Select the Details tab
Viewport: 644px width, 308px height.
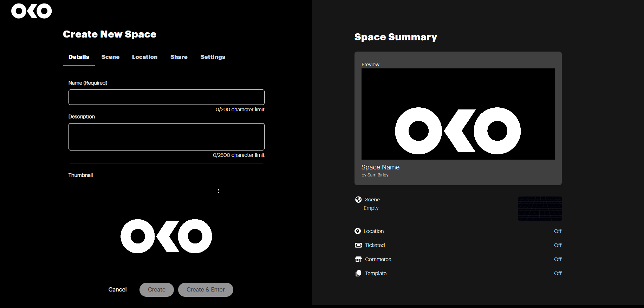(x=79, y=57)
